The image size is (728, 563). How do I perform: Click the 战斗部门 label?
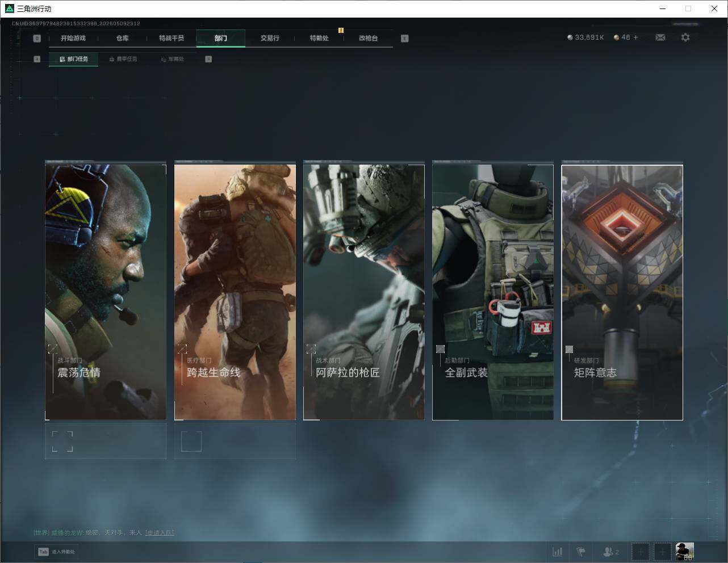pyautogui.click(x=70, y=360)
